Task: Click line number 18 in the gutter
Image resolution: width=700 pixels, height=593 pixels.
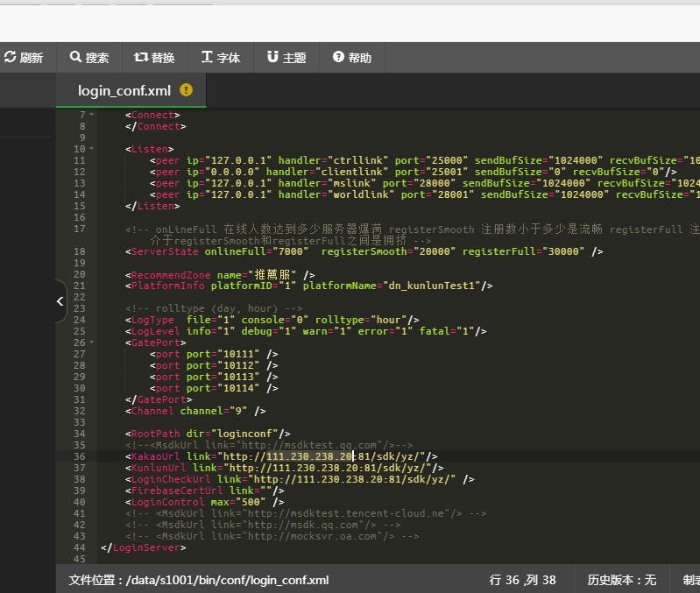Action: [x=81, y=252]
